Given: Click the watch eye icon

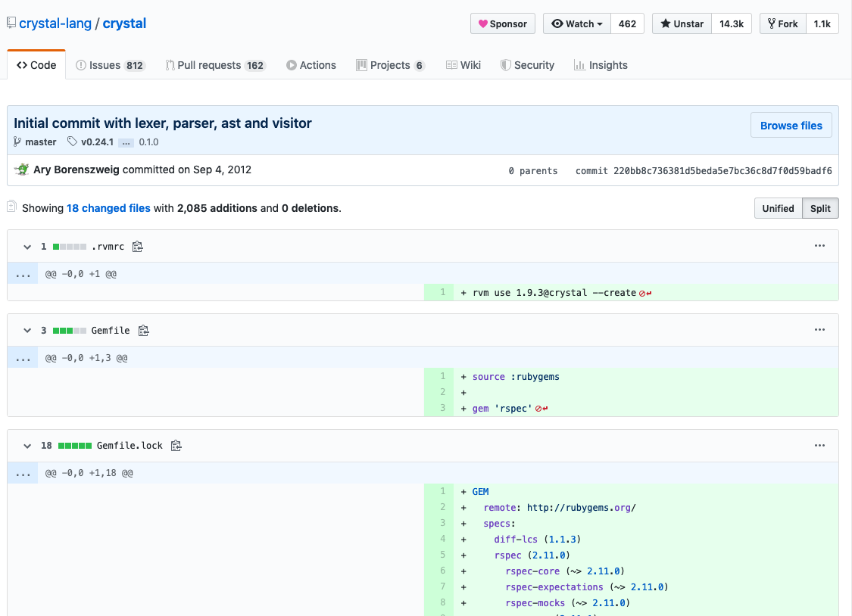Looking at the screenshot, I should tap(557, 24).
